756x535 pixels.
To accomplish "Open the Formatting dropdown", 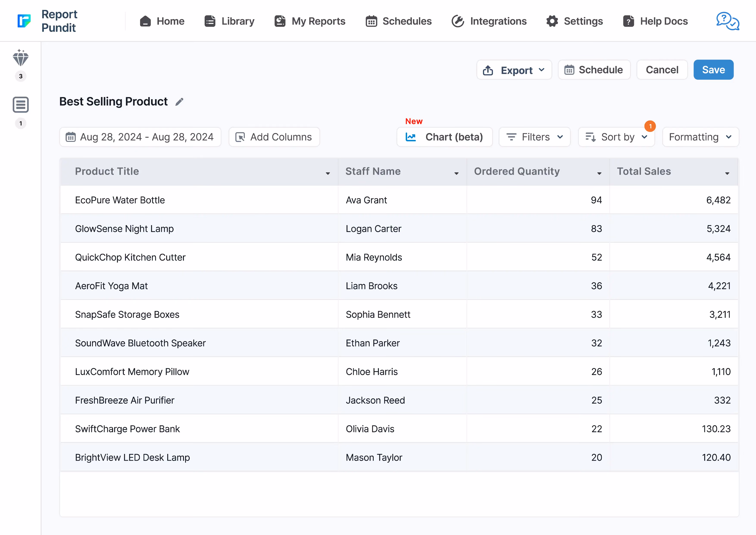I will pos(701,137).
